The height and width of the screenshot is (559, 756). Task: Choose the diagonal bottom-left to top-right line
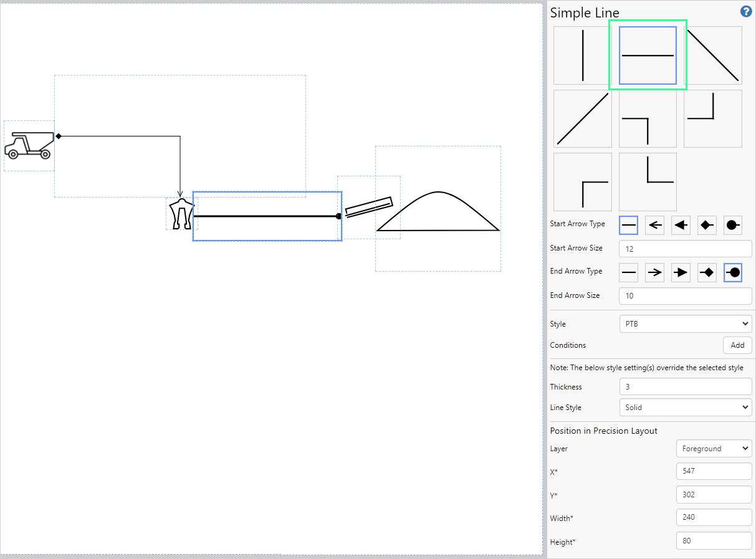point(582,118)
